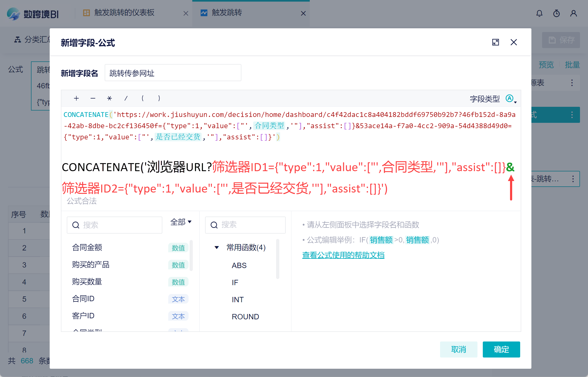The height and width of the screenshot is (377, 588).
Task: Open the 字段类型 type dropdown
Action: [511, 99]
